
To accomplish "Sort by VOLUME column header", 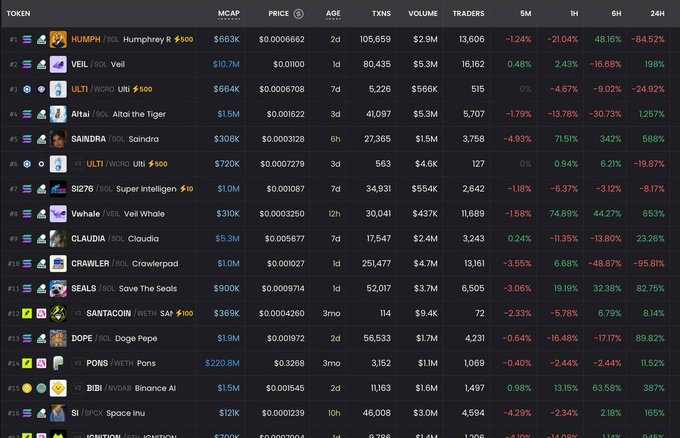I will [423, 13].
